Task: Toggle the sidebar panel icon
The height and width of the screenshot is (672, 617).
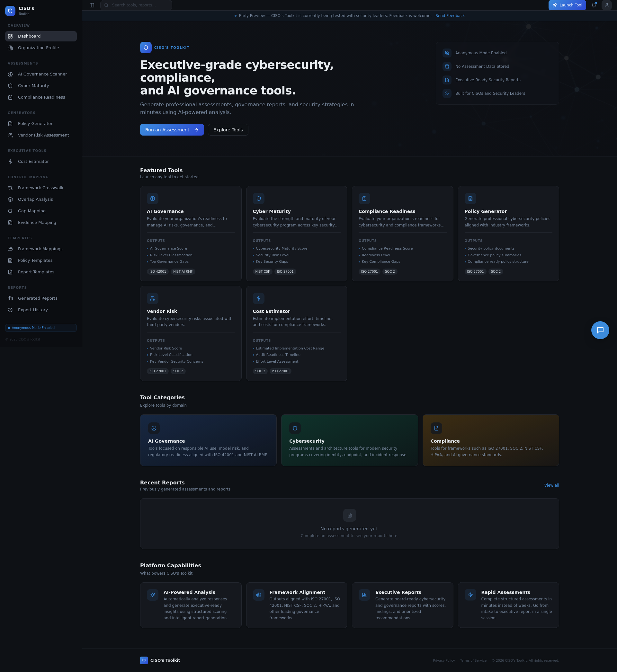Action: click(92, 5)
